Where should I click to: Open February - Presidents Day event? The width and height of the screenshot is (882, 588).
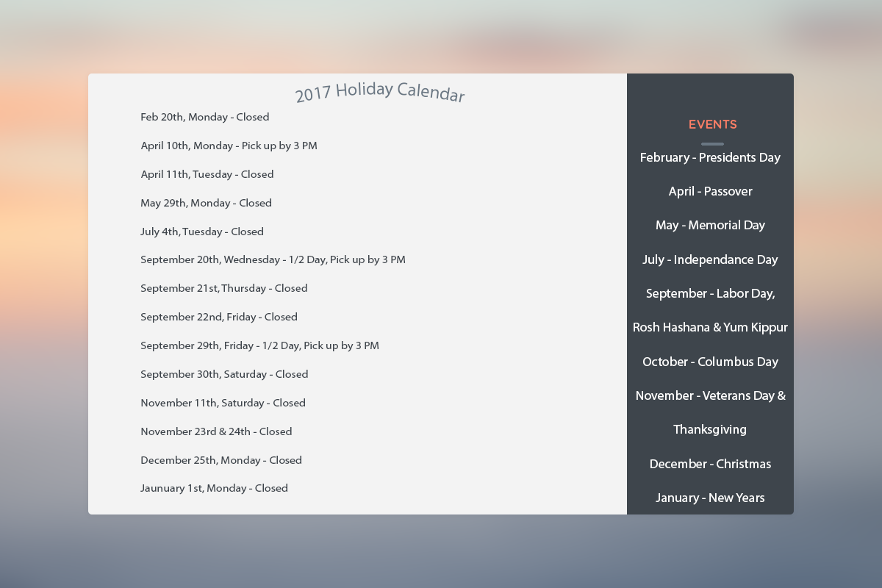click(x=710, y=157)
